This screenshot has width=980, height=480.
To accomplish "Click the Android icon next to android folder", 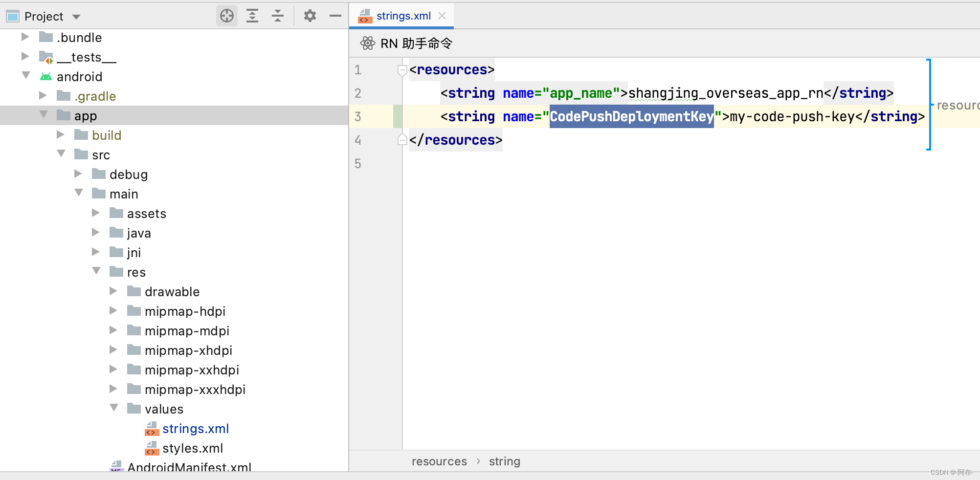I will [x=46, y=76].
